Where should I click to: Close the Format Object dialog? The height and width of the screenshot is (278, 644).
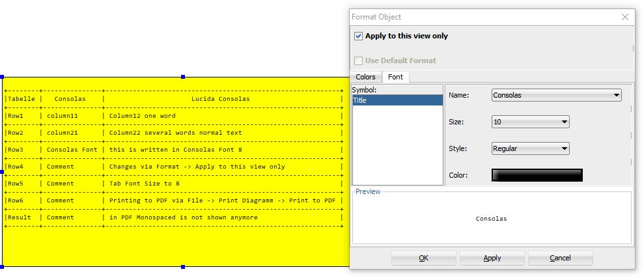[625, 17]
